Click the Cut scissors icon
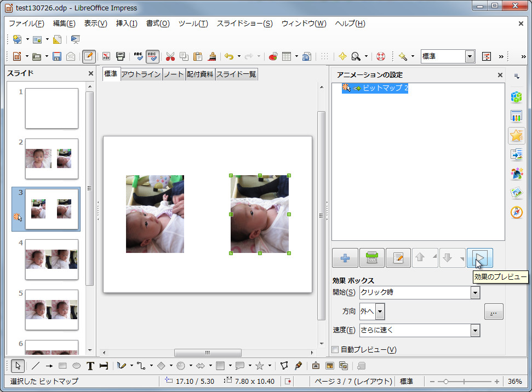Viewport: 532px width, 392px height. [170, 56]
